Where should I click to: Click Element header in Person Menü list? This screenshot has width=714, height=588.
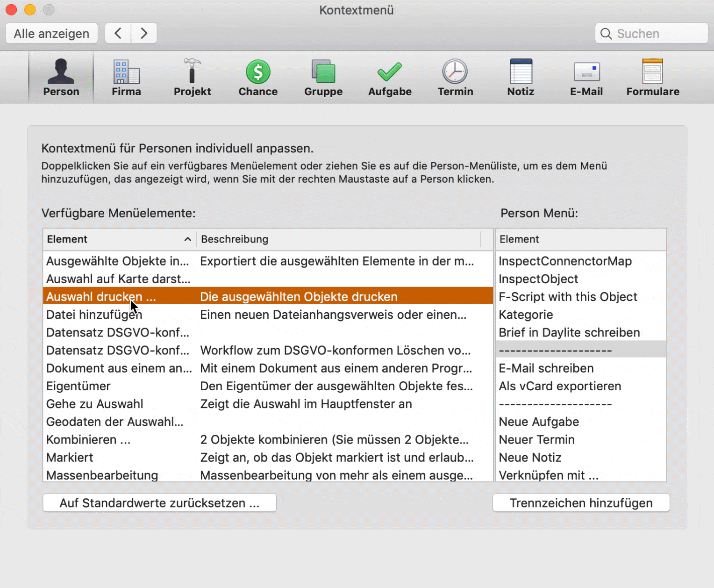pyautogui.click(x=580, y=239)
